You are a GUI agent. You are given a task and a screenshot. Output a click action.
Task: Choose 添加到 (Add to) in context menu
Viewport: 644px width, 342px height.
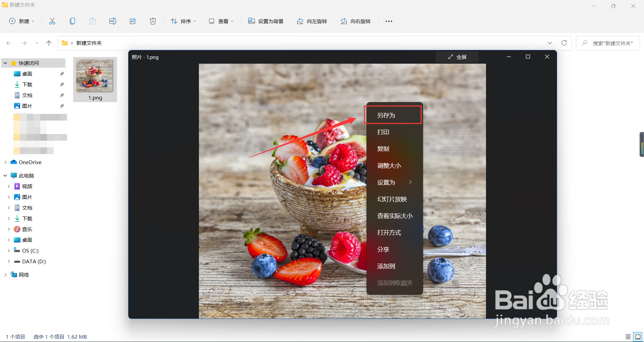pos(394,266)
